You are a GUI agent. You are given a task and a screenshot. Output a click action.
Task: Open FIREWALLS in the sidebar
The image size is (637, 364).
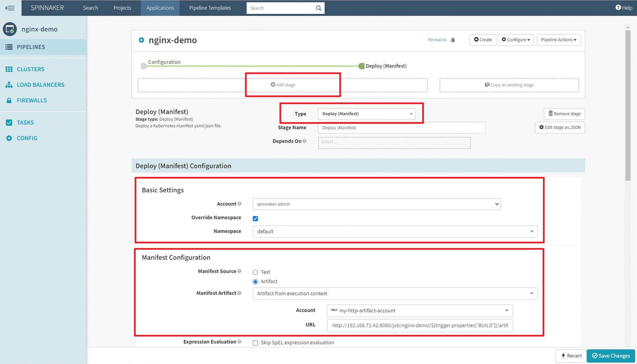pyautogui.click(x=32, y=100)
